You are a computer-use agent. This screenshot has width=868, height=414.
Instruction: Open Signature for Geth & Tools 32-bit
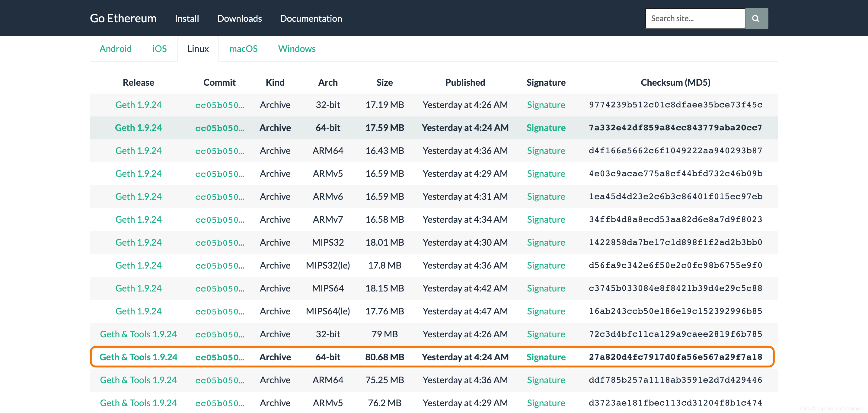pos(546,334)
